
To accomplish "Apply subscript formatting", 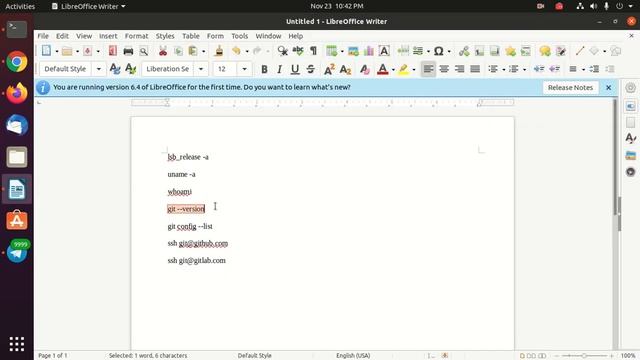I will click(x=345, y=69).
